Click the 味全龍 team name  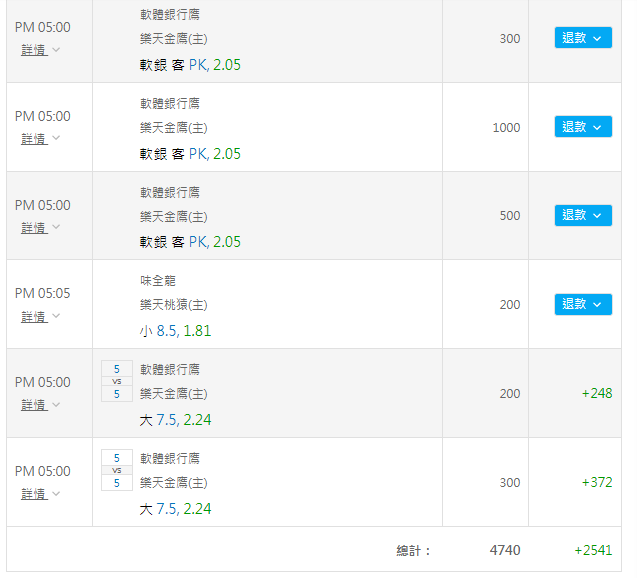click(158, 281)
